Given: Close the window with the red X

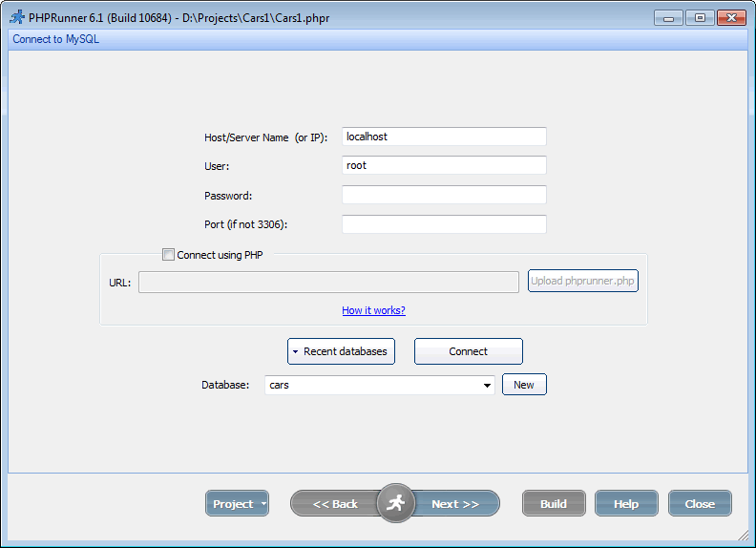Looking at the screenshot, I should click(x=731, y=18).
